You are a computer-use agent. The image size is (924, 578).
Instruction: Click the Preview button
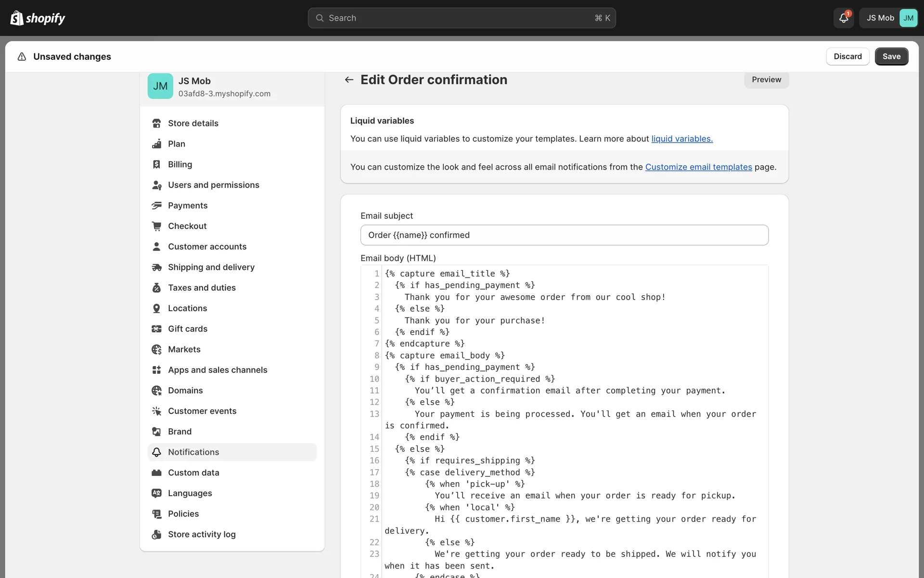point(766,80)
